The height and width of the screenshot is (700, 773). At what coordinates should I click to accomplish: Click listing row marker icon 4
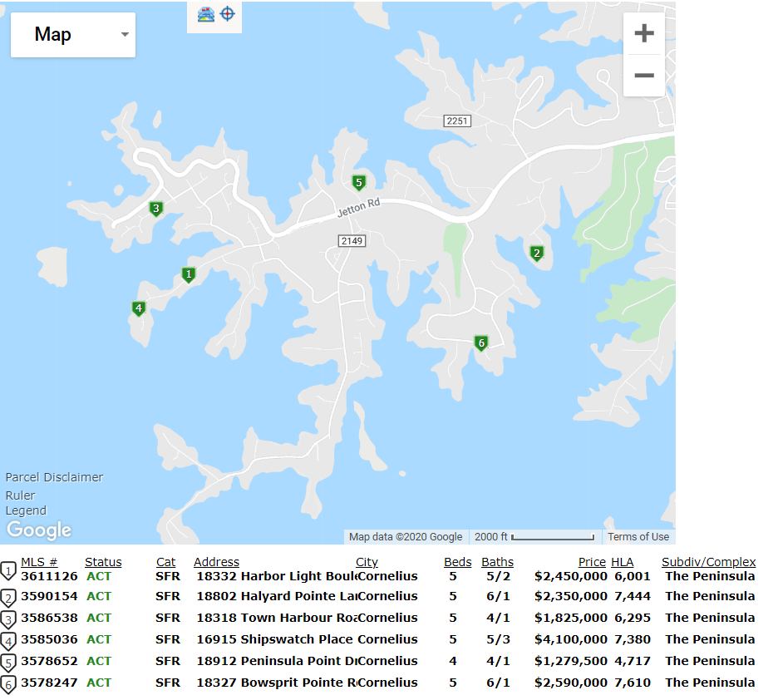(8, 642)
